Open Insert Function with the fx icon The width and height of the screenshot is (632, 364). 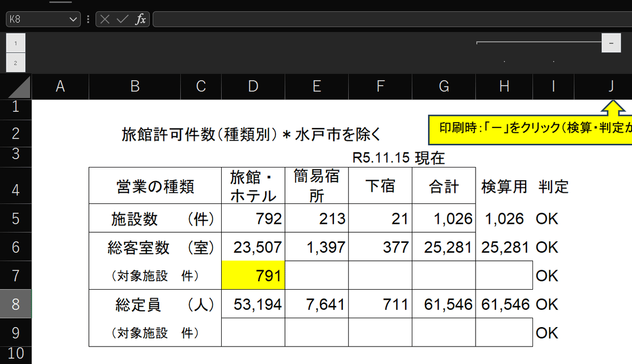(x=141, y=19)
